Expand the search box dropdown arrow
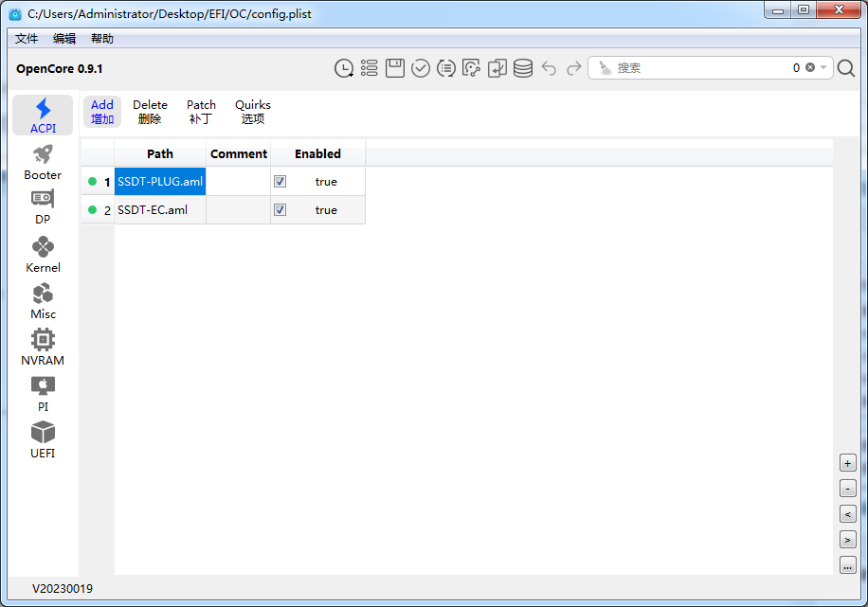Screen dimensions: 868x607 (824, 68)
